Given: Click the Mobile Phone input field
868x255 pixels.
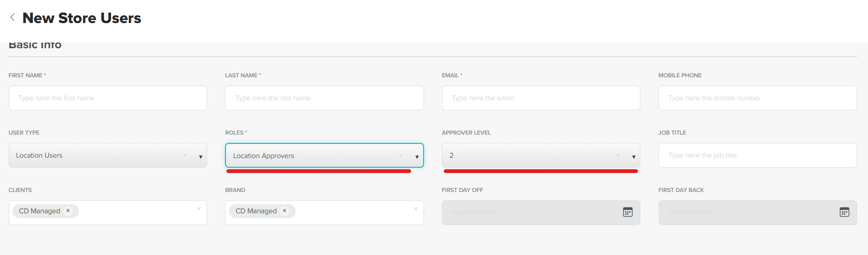Looking at the screenshot, I should point(757,98).
